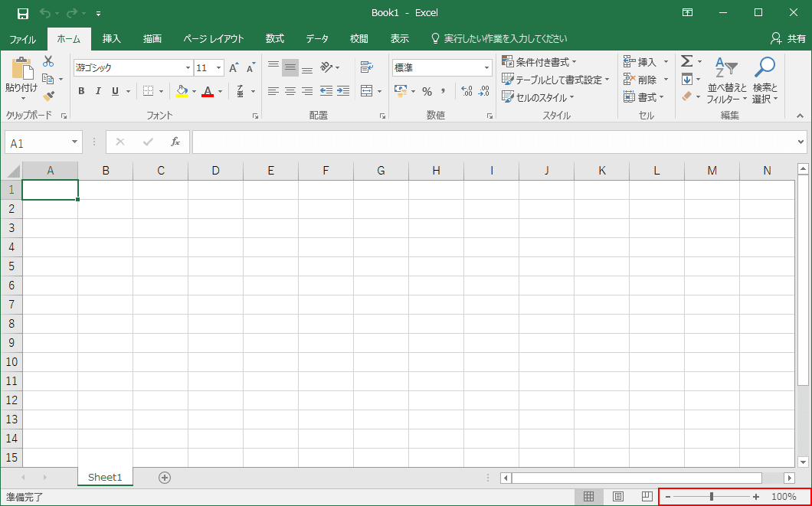Click the Fill down arrow icon
Screen dimensions: 812x506
click(686, 79)
